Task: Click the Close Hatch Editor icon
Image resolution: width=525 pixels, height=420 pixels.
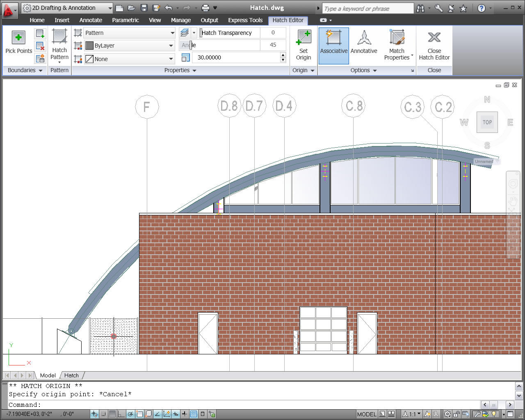Action: (434, 38)
